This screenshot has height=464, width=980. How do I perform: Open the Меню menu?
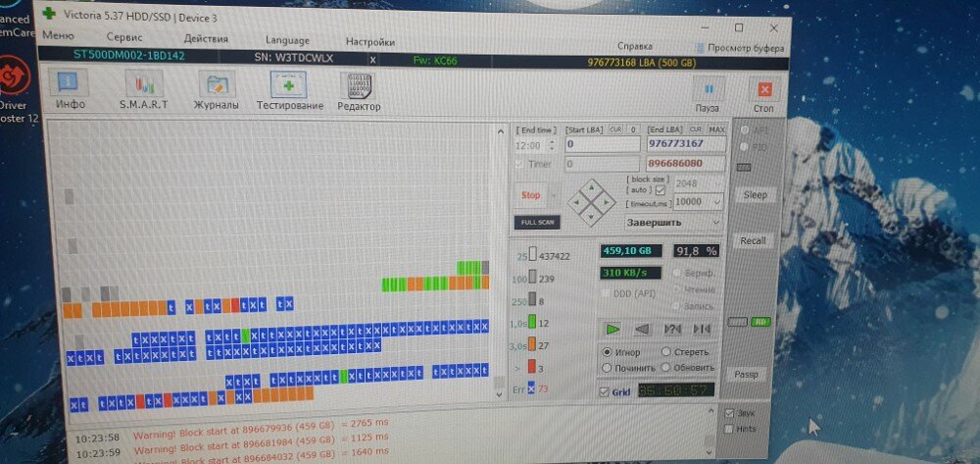[58, 36]
